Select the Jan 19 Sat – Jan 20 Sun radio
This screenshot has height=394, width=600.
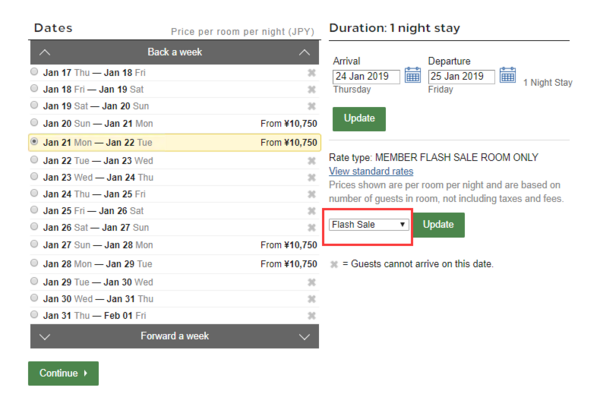pyautogui.click(x=34, y=105)
